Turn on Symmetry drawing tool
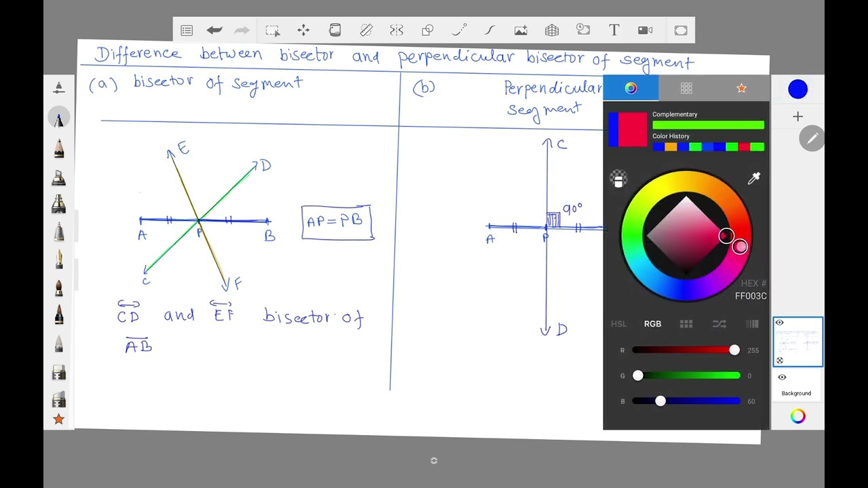Viewport: 868px width, 488px height. coord(397,30)
